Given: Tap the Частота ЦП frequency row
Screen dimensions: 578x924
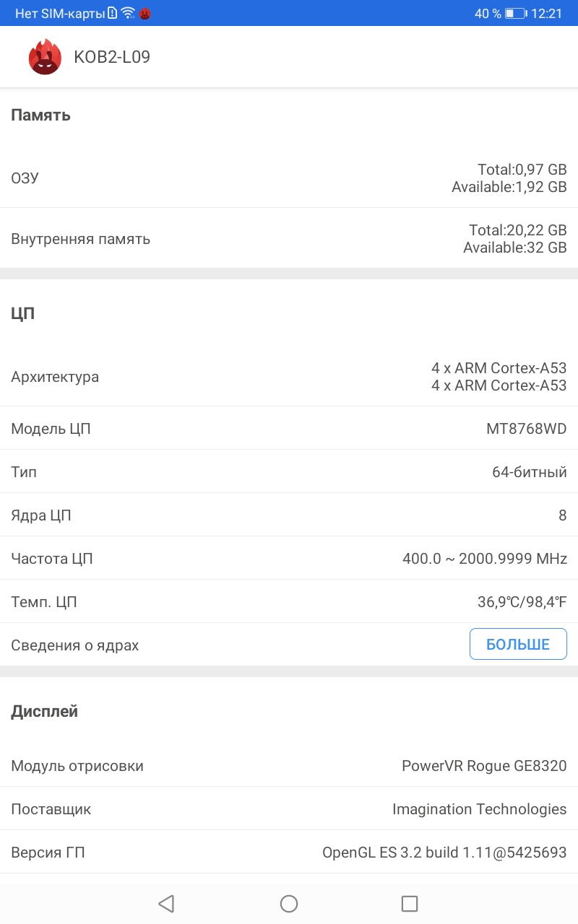Looking at the screenshot, I should 289,559.
